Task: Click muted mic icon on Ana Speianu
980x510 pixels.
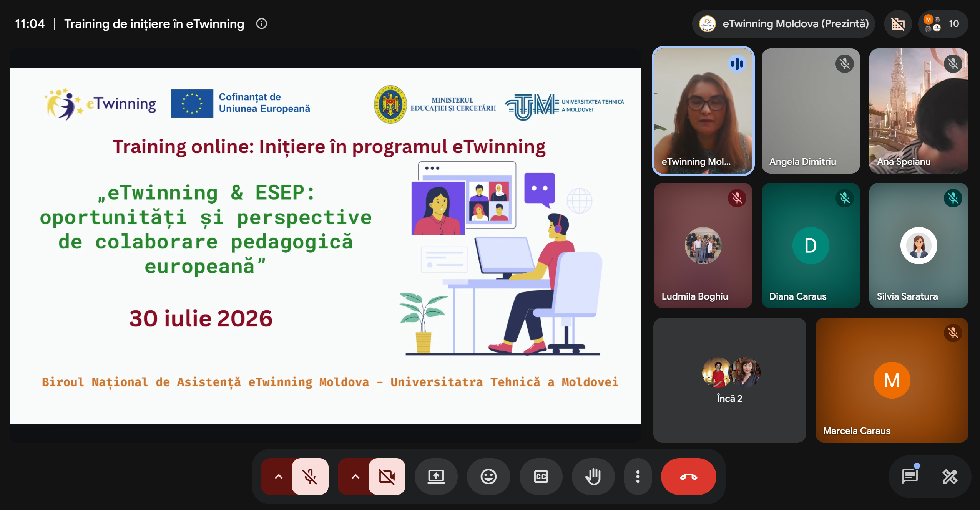Action: 953,64
